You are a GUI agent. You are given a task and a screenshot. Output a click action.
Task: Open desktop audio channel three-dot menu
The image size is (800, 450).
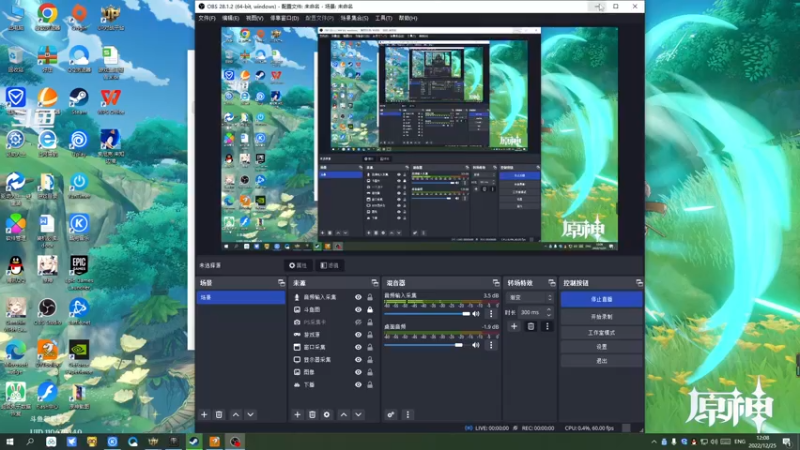[491, 345]
